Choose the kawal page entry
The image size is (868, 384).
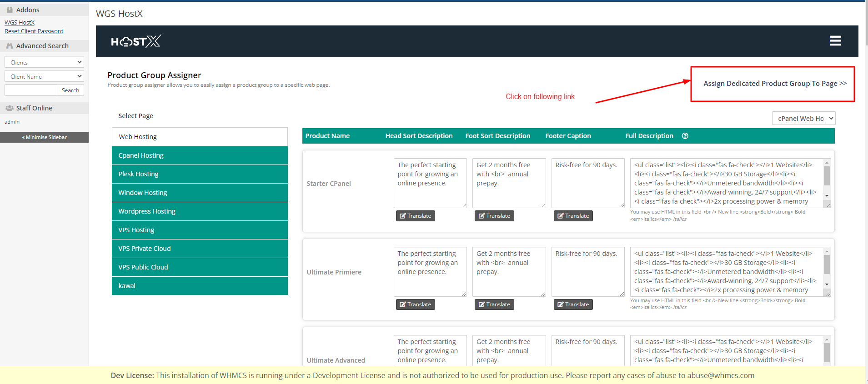coord(200,286)
